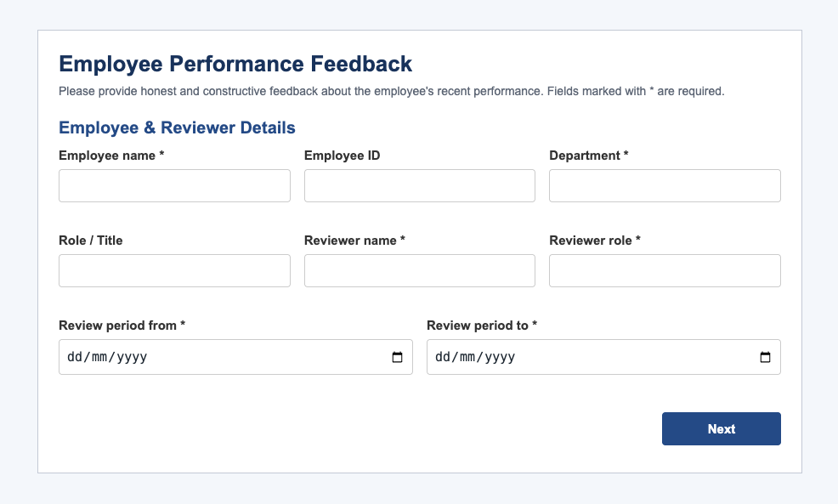Click the Next button

click(x=722, y=428)
